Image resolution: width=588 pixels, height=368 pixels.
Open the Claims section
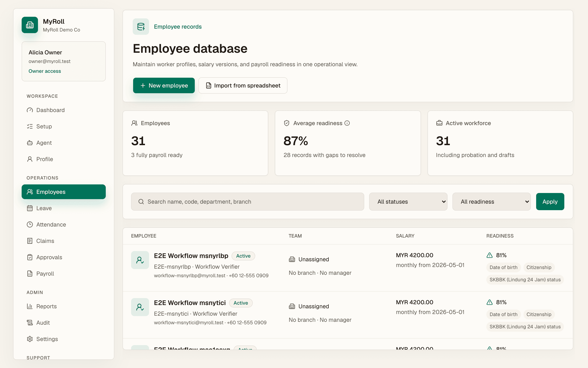(64, 241)
